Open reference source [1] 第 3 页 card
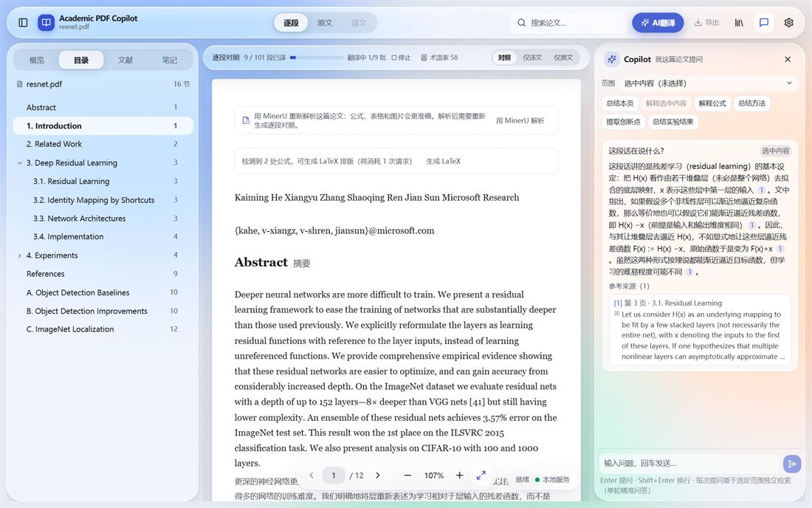The image size is (812, 508). pyautogui.click(x=700, y=330)
